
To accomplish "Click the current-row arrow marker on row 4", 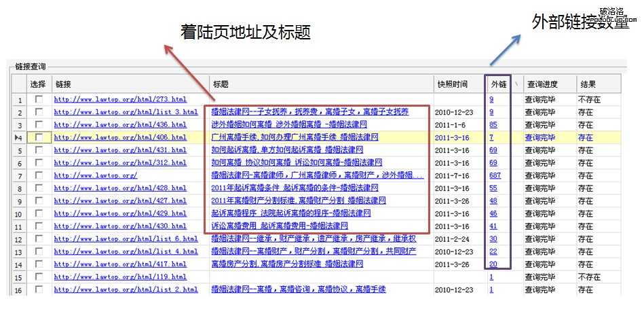I will [20, 137].
